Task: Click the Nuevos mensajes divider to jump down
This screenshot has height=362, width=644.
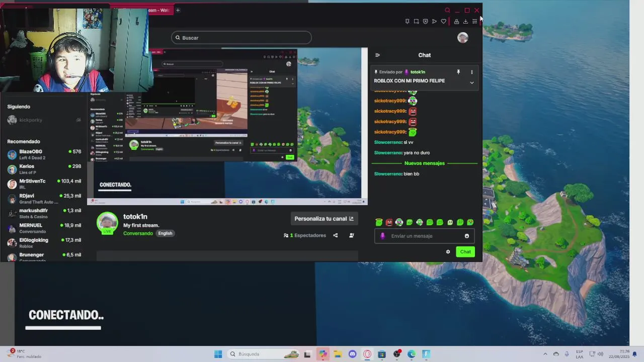Action: 425,163
